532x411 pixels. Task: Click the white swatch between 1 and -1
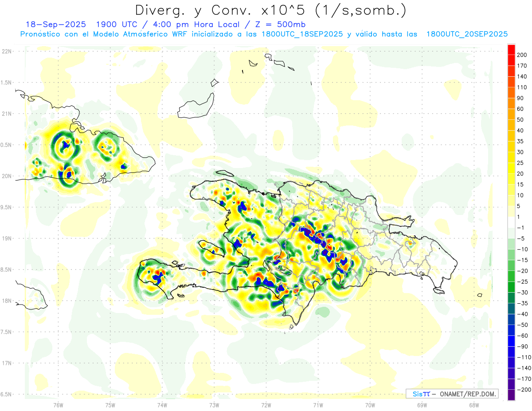point(511,222)
